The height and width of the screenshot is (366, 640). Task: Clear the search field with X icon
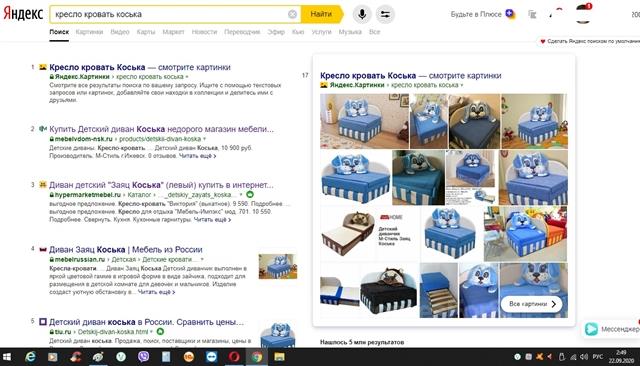click(292, 14)
